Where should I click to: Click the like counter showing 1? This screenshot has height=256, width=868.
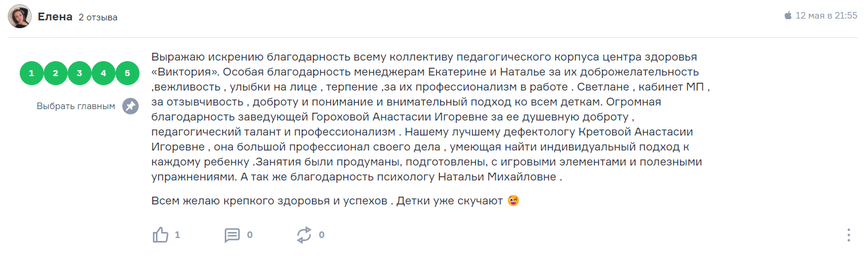click(177, 235)
